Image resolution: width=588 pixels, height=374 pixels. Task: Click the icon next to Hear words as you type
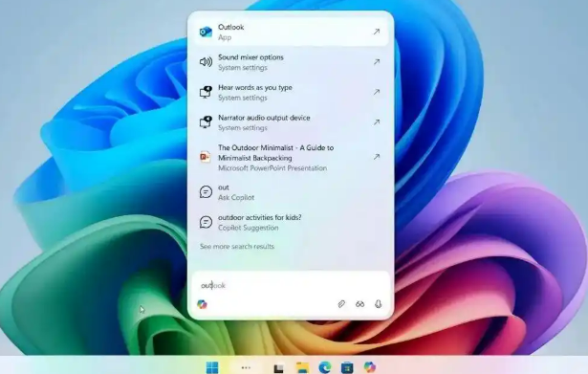206,92
